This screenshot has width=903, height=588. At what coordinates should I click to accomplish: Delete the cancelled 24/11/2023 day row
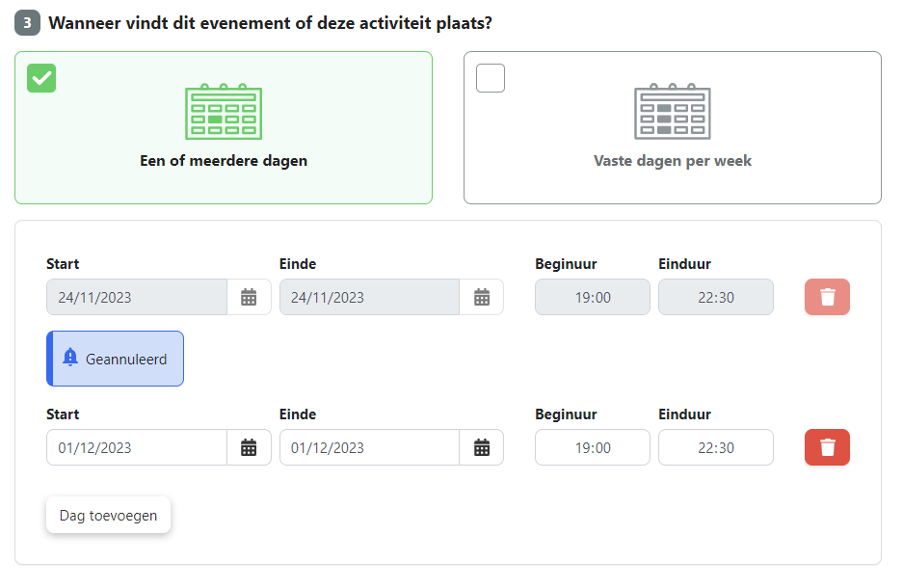coord(827,297)
